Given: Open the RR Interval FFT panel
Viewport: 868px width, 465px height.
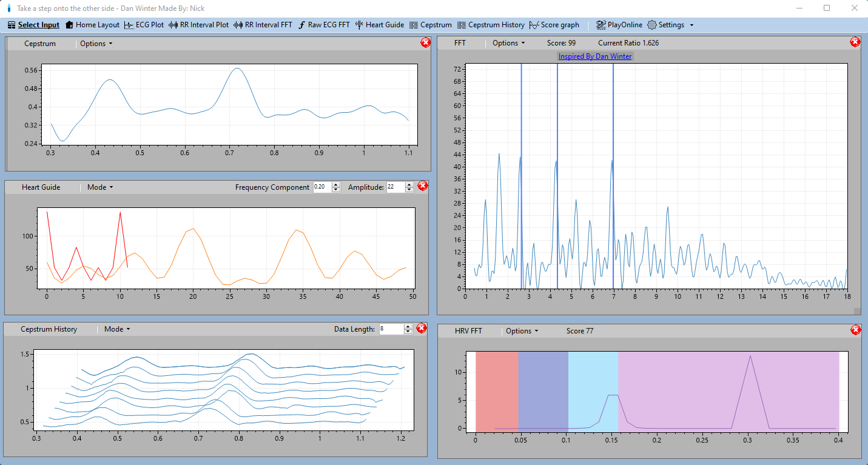Looking at the screenshot, I should 263,25.
